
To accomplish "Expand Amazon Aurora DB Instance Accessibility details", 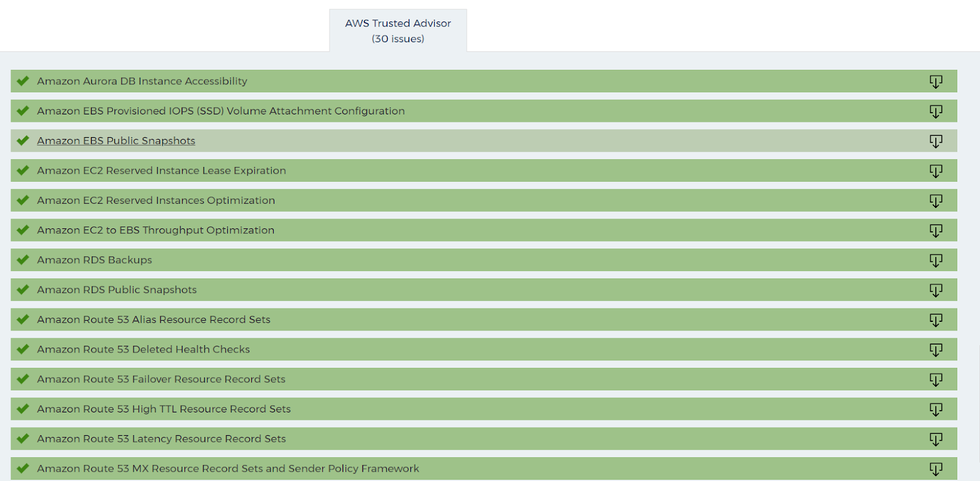I will coord(936,81).
